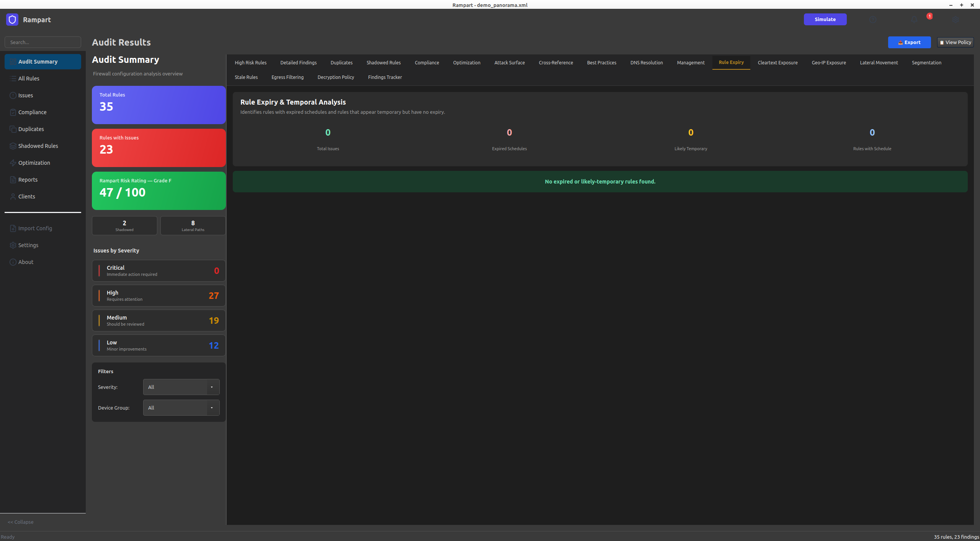Select the Lateral Movement tab
The height and width of the screenshot is (541, 980).
point(879,62)
